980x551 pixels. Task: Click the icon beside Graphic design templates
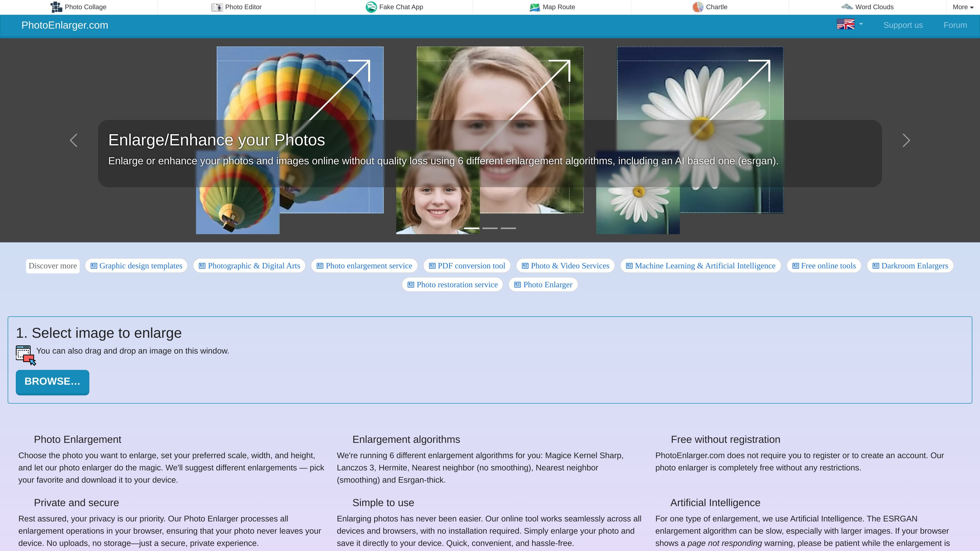coord(94,266)
